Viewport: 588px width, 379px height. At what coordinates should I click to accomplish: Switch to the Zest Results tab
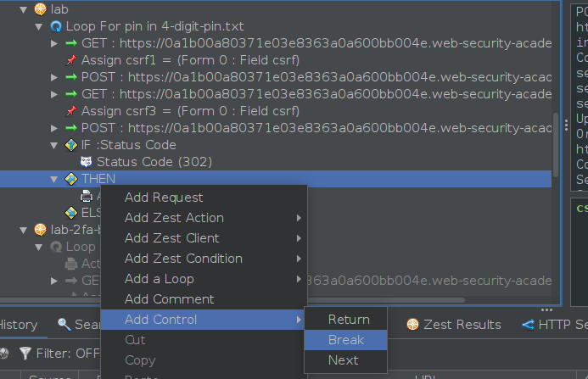[461, 325]
